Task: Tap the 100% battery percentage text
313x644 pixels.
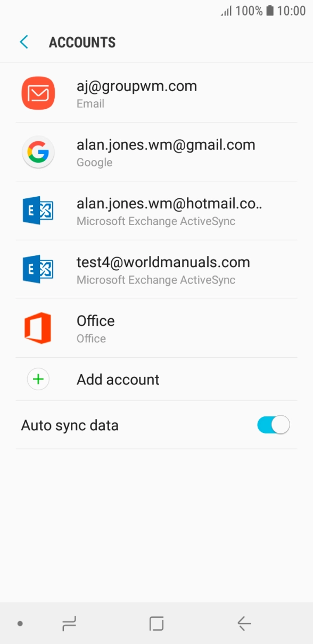Action: pyautogui.click(x=249, y=11)
